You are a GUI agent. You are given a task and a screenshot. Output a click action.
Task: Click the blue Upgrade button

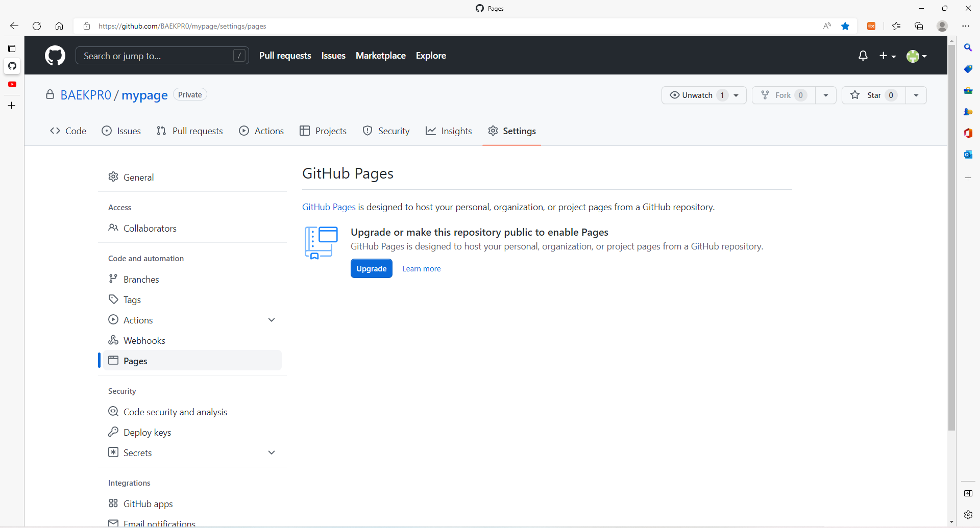point(372,269)
